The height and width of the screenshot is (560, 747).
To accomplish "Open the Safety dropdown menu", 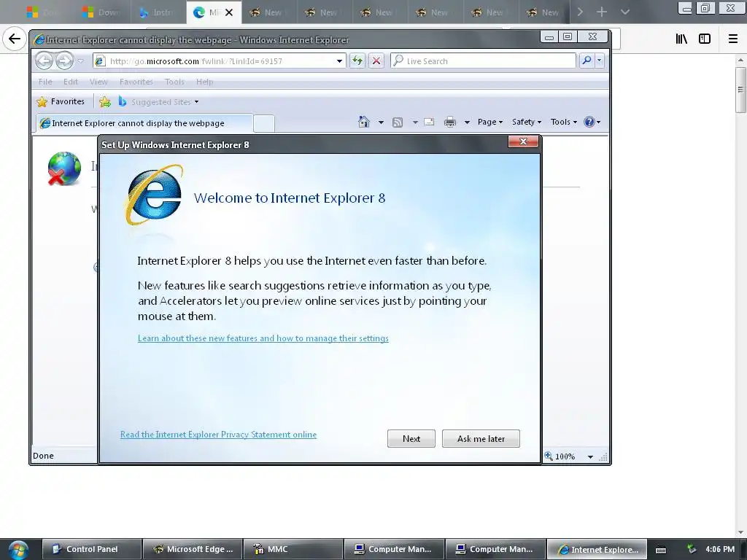I will 527,122.
